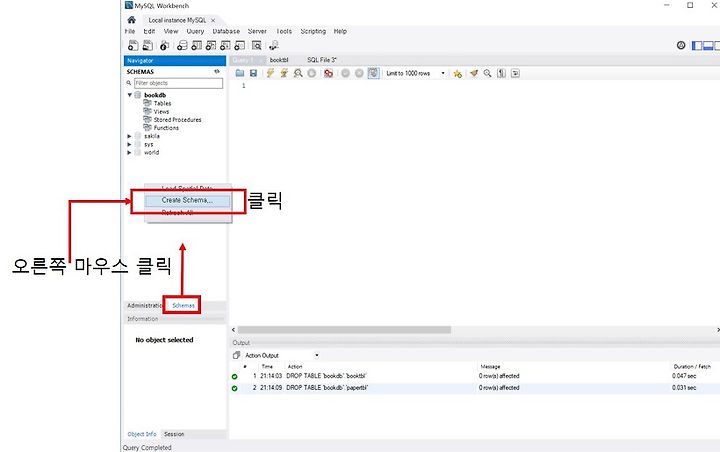The height and width of the screenshot is (452, 720).
Task: Expand the sakila schema
Action: [129, 136]
